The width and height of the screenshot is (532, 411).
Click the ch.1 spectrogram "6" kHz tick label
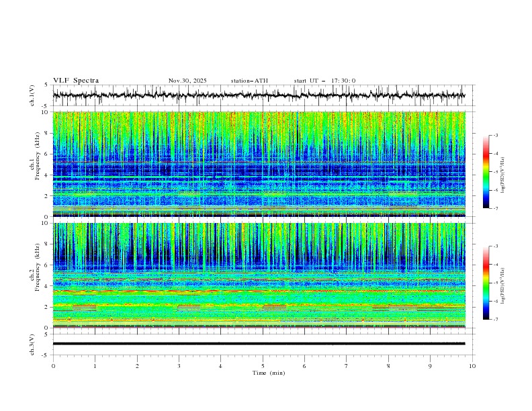(x=46, y=154)
